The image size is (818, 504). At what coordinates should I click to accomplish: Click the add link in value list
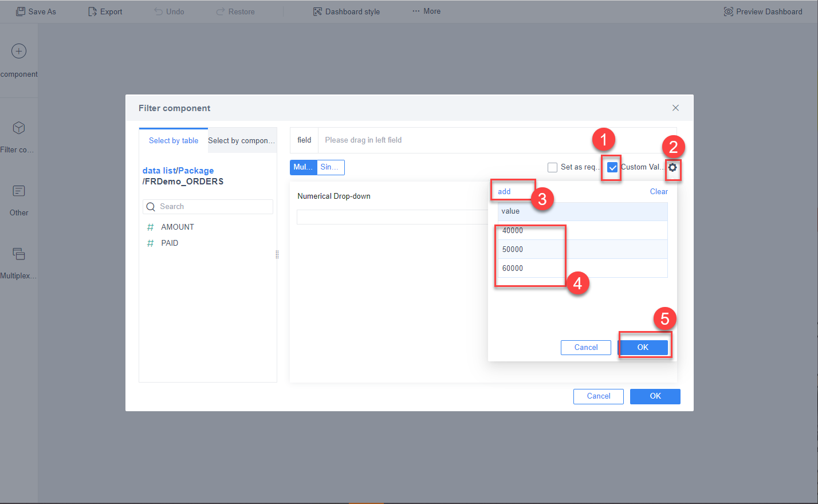point(504,191)
